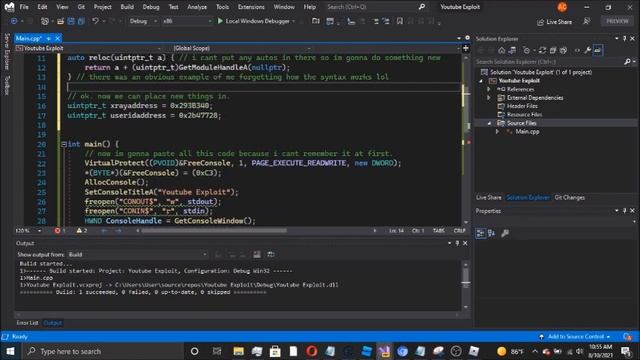The width and height of the screenshot is (640, 360).
Task: Click Add to Source Control
Action: (575, 337)
